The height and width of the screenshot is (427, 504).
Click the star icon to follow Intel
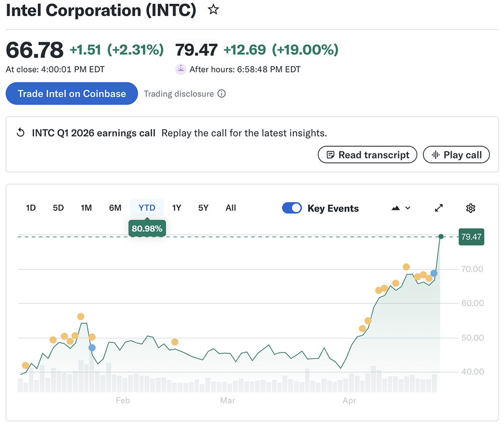214,10
